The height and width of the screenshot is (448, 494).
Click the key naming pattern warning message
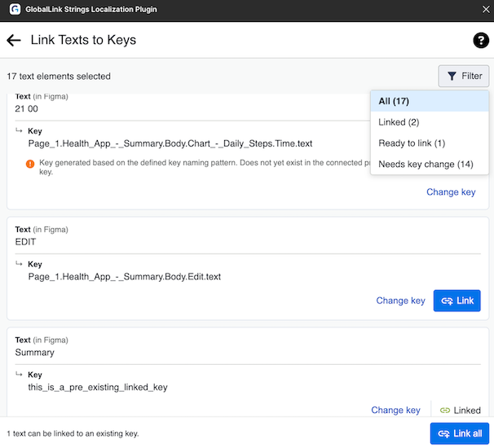[x=204, y=167]
